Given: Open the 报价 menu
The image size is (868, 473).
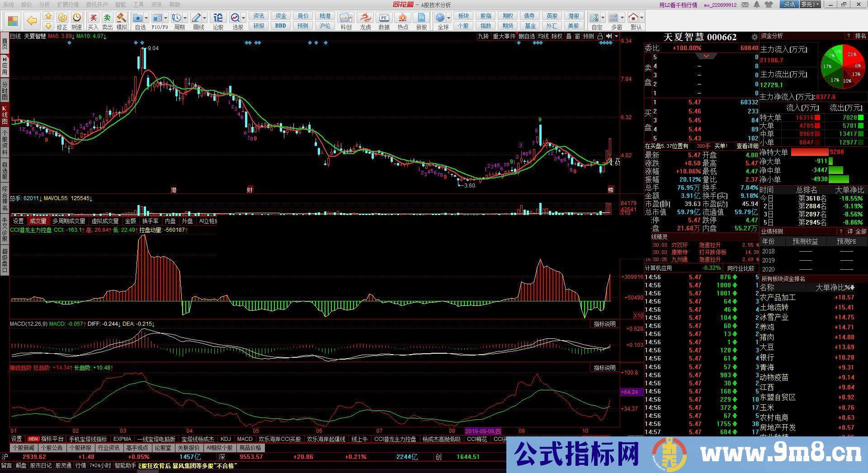Looking at the screenshot, I should [x=27, y=5].
